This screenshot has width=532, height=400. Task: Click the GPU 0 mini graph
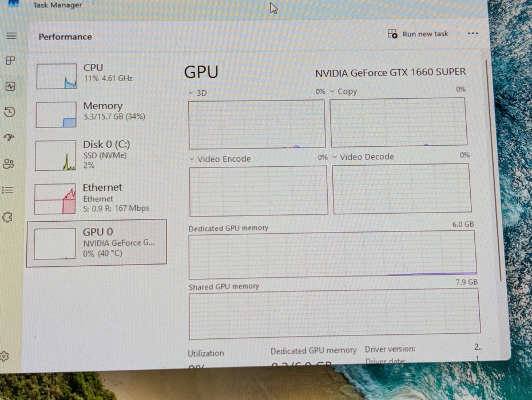tap(54, 244)
